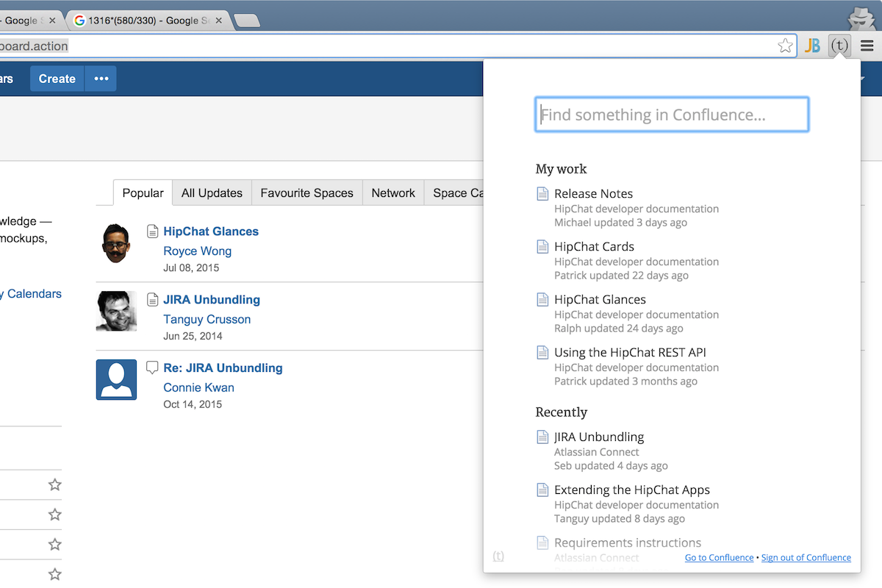Viewport: 882px width, 588px height.
Task: Click Go to Confluence link
Action: click(719, 558)
